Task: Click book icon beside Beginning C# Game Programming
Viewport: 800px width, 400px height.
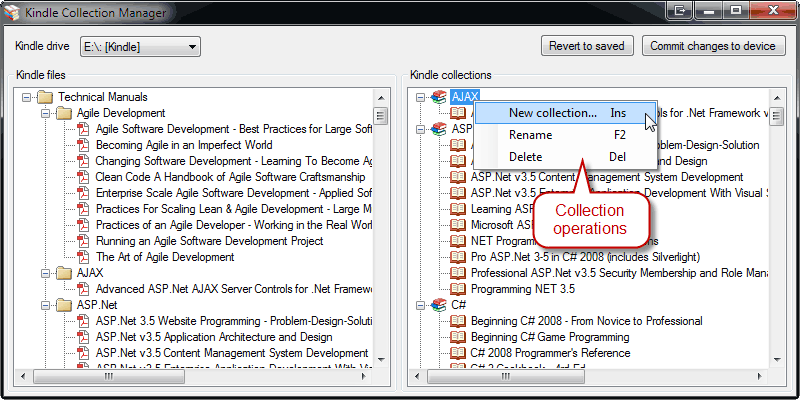Action: pyautogui.click(x=457, y=337)
